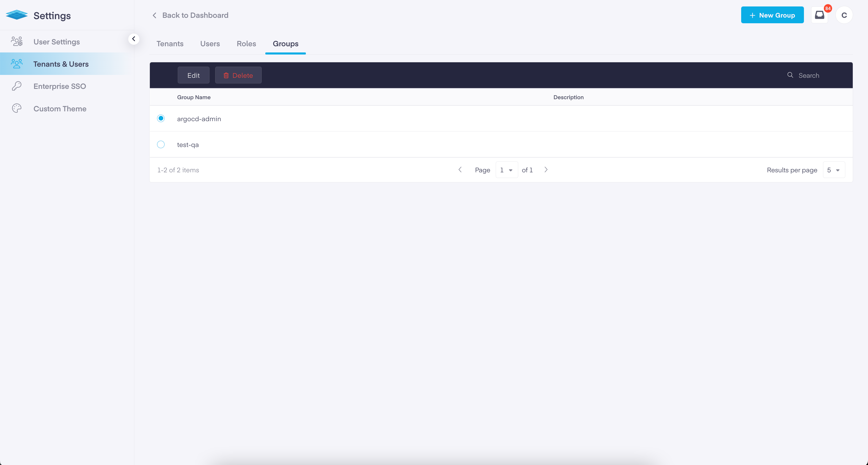The image size is (868, 465).
Task: Click the Edit button
Action: point(193,75)
